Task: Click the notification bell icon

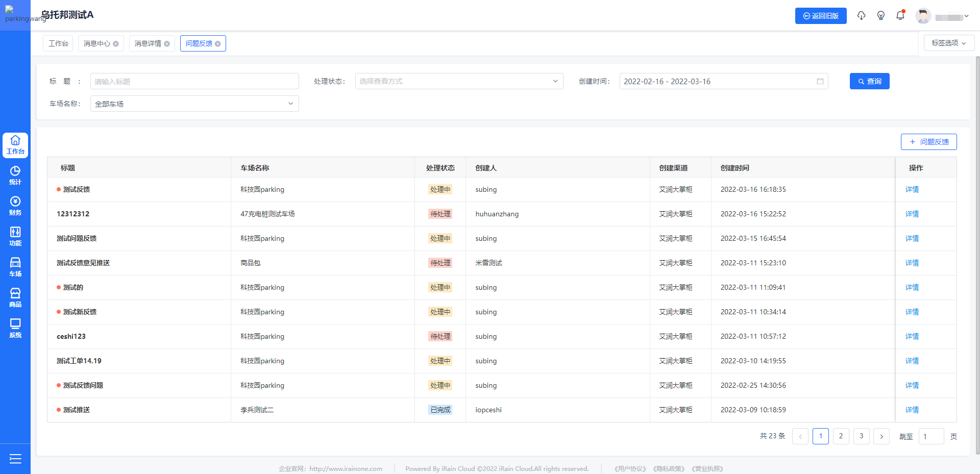Action: 900,16
